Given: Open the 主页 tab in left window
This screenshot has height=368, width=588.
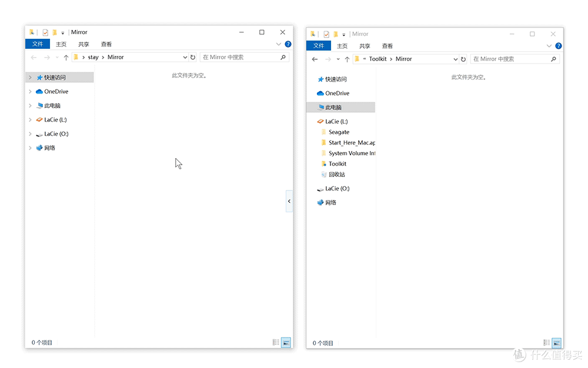Looking at the screenshot, I should 61,44.
